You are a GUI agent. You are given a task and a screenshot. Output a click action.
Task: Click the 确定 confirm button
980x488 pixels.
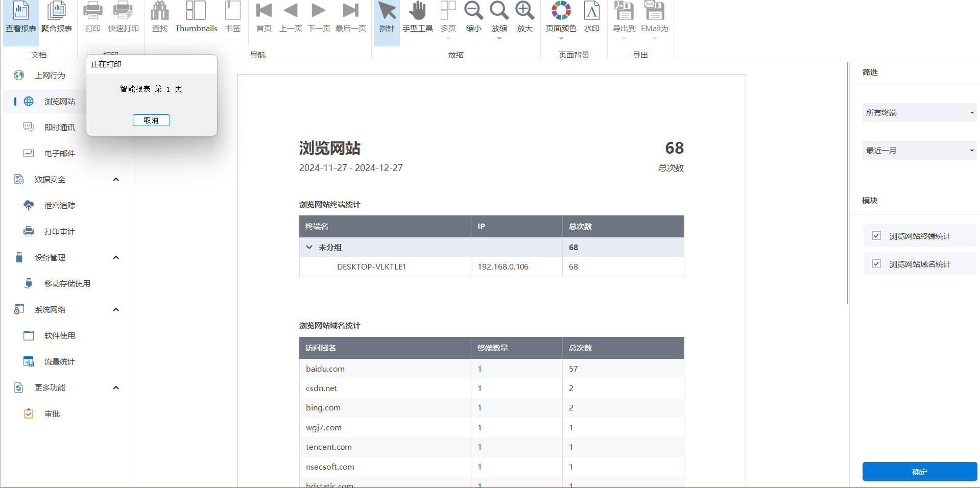coord(920,472)
